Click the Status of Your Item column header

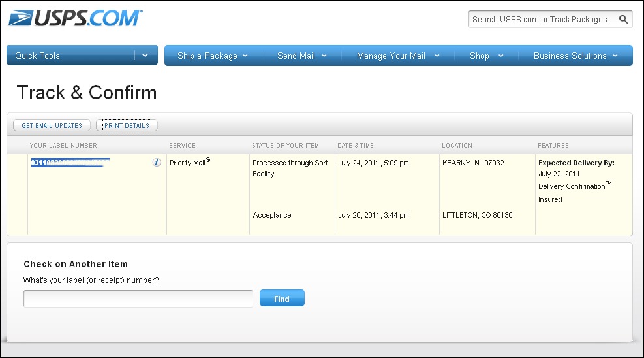point(285,146)
